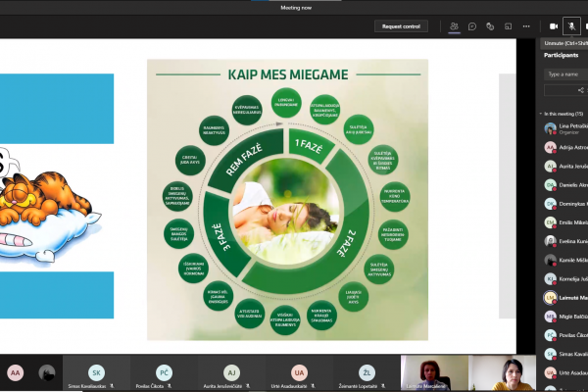Click the LM avatar in list
Viewport: 588px width, 392px height.
pos(550,298)
